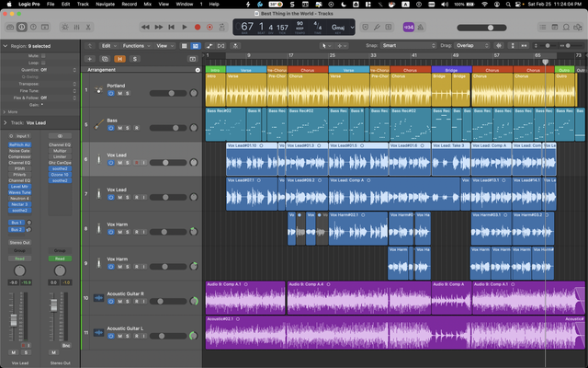Toggle the Hide tracks H button
The image size is (588, 368).
click(x=119, y=59)
